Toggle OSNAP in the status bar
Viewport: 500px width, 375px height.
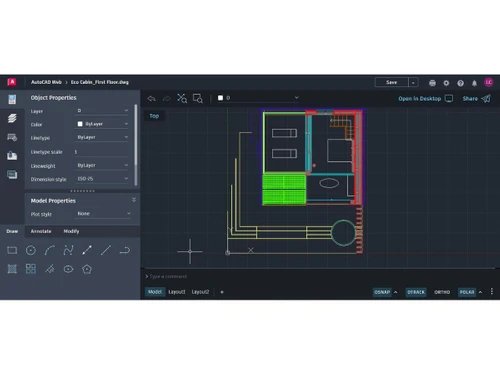point(382,292)
